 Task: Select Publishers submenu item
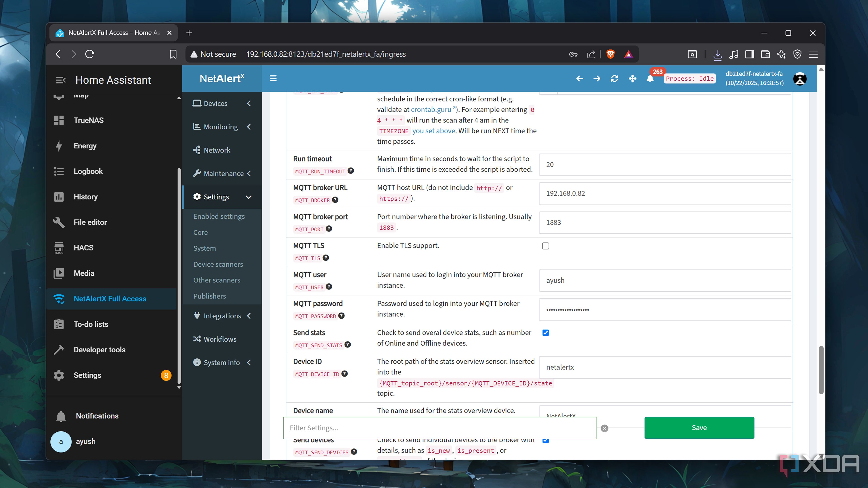pyautogui.click(x=210, y=296)
